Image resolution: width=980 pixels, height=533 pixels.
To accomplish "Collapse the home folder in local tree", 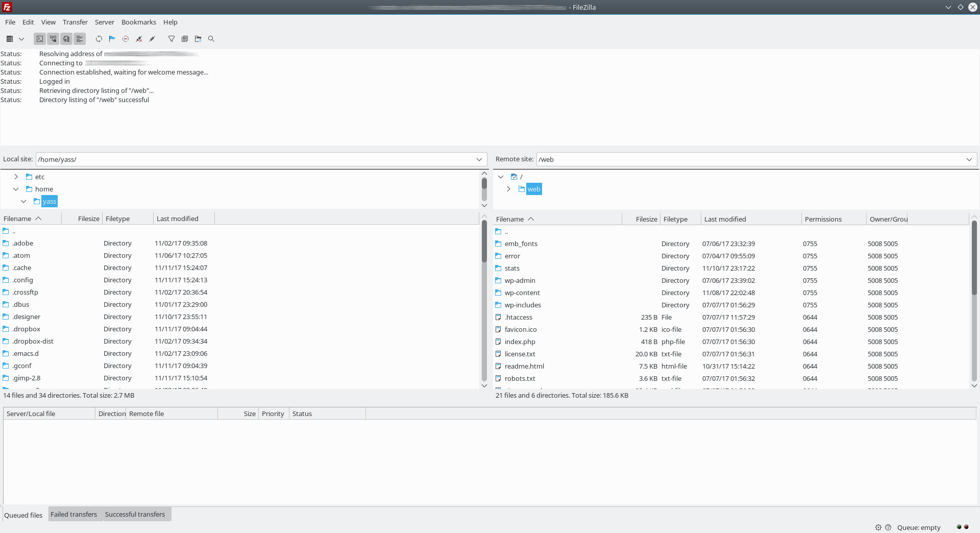I will (16, 189).
